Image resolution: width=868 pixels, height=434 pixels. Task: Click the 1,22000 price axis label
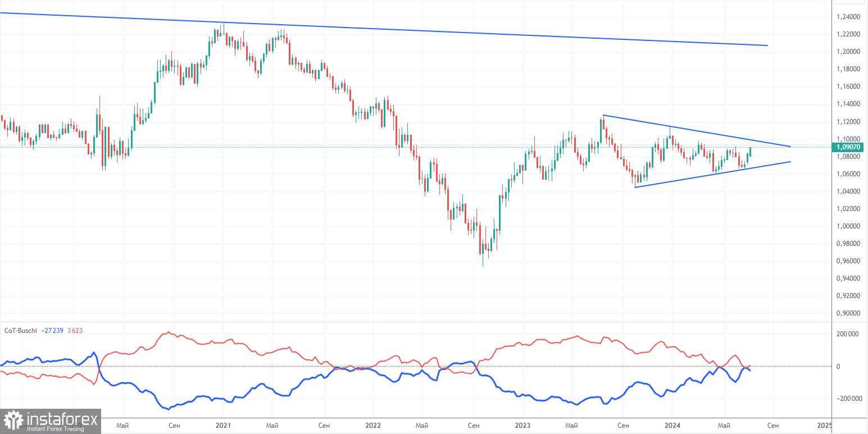pyautogui.click(x=848, y=34)
